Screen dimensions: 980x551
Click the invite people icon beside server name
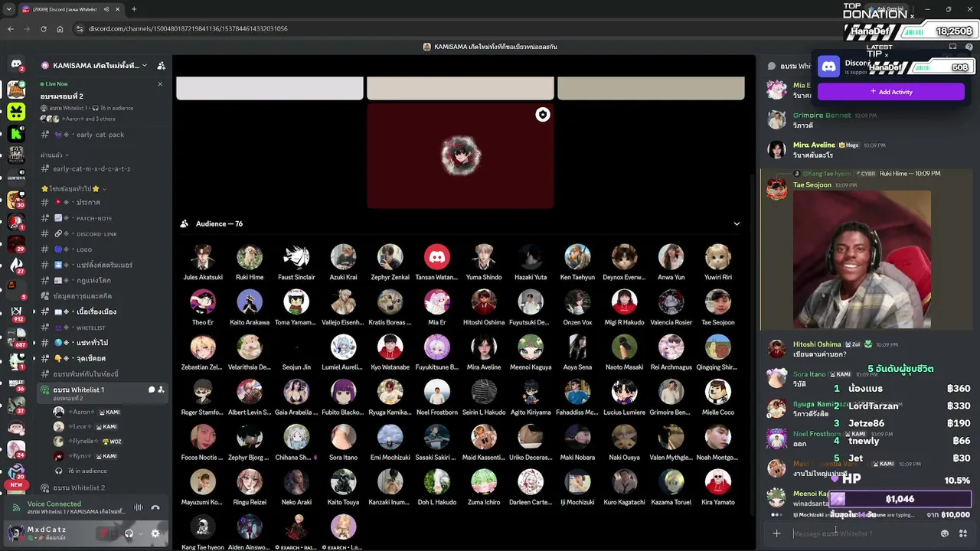161,66
